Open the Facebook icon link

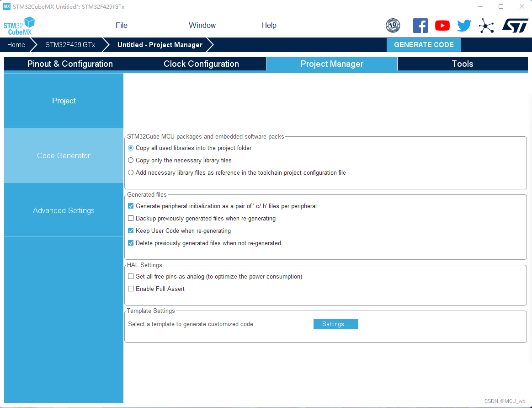pyautogui.click(x=420, y=26)
